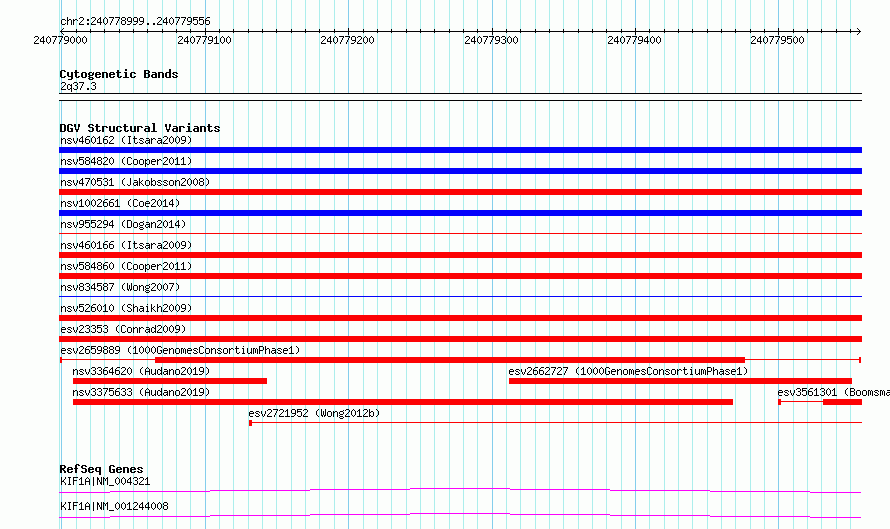
Task: Click the nsv584820 (Cooper2011) label
Action: pos(126,161)
